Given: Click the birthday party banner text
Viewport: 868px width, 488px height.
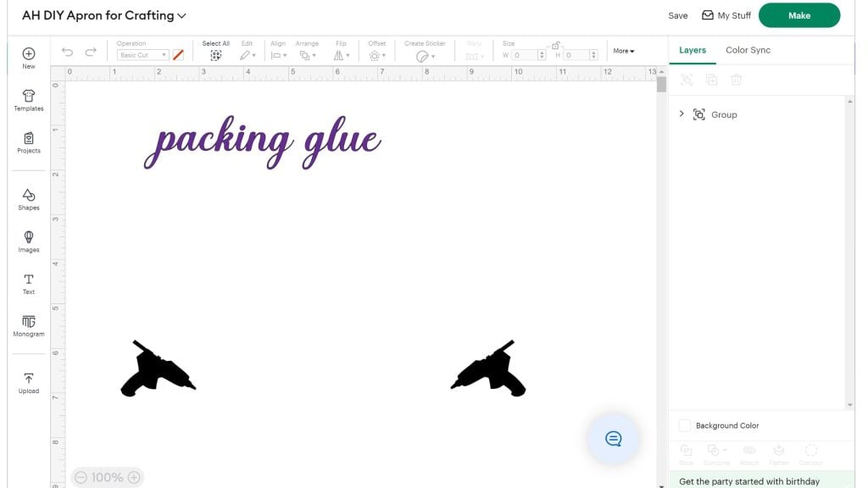Looking at the screenshot, I should [x=749, y=481].
